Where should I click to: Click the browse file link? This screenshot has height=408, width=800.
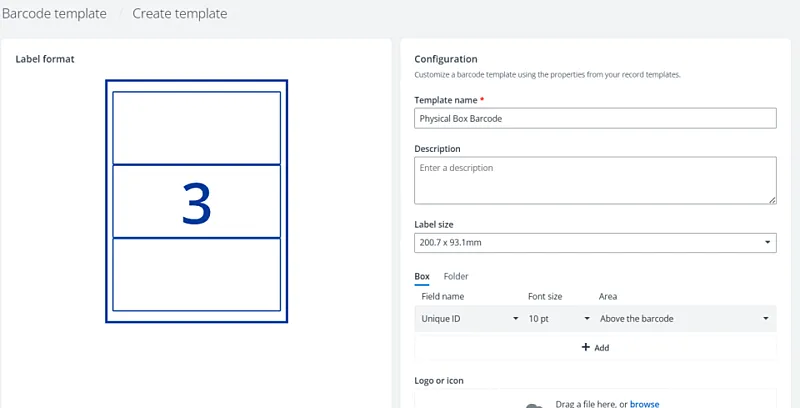pos(644,403)
